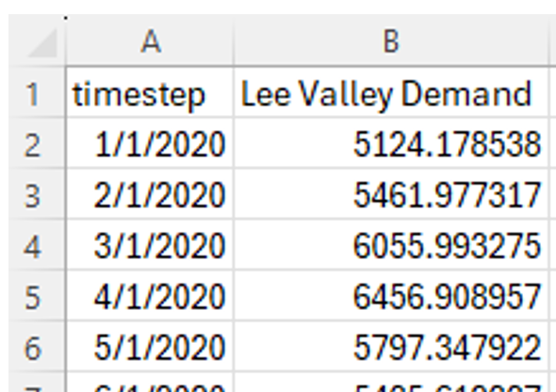
Task: Select cell with date 1/1/2020
Action: [x=150, y=142]
